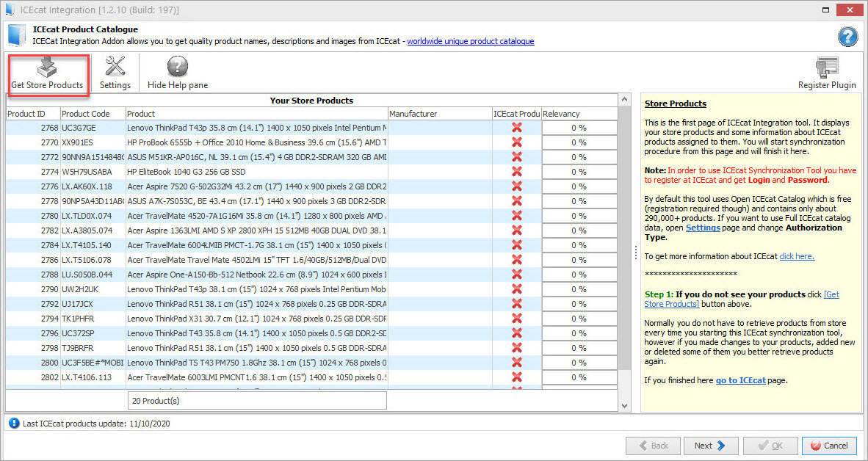The height and width of the screenshot is (461, 868).
Task: Click the table scrollbar up arrow
Action: coord(624,100)
